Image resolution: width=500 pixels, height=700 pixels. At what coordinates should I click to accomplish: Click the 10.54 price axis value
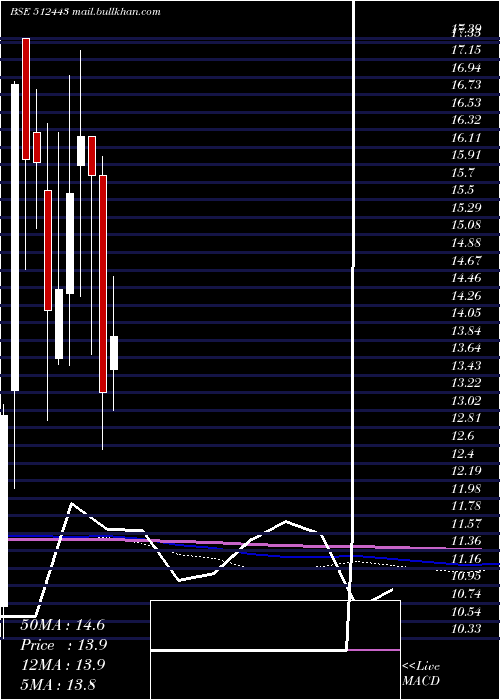tap(466, 611)
